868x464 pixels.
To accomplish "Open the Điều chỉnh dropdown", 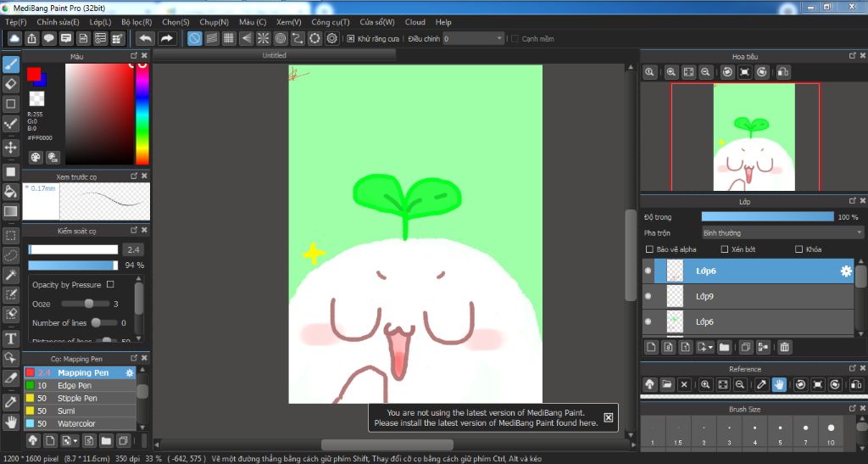I will (473, 39).
